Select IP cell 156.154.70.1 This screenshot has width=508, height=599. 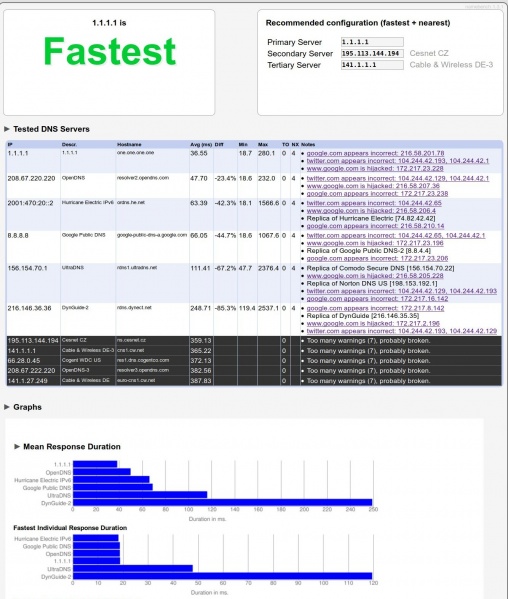point(28,268)
